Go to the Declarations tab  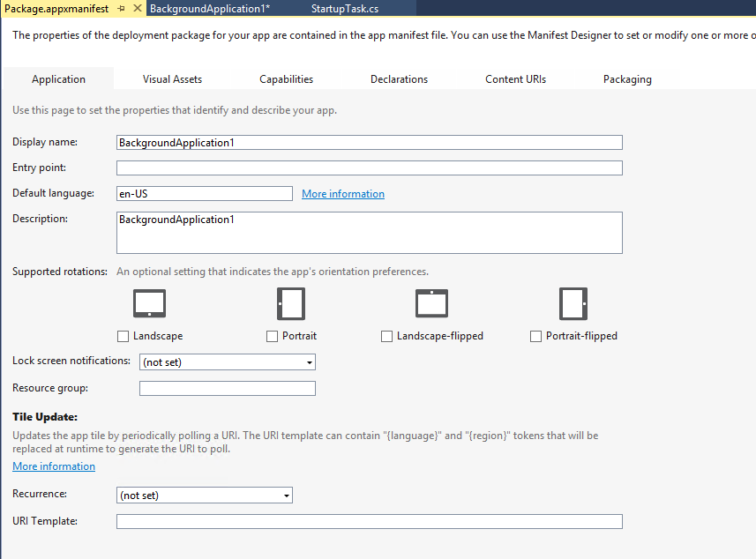click(x=399, y=79)
